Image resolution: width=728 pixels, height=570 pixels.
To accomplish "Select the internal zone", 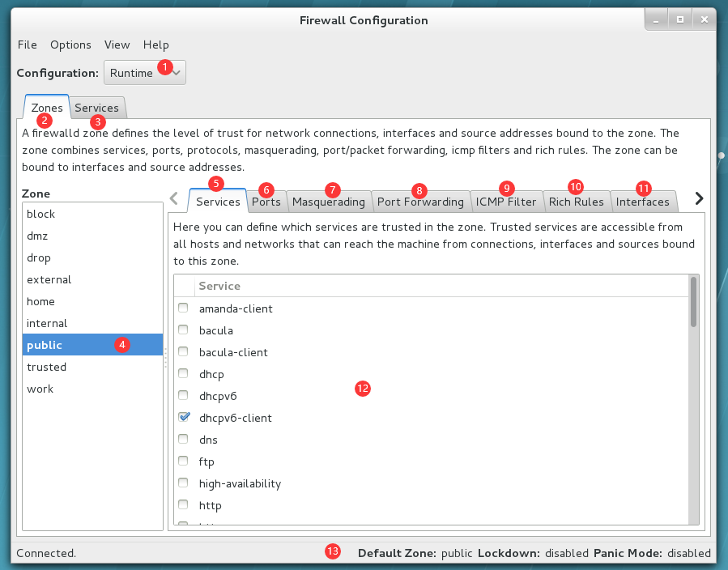I will pyautogui.click(x=92, y=323).
